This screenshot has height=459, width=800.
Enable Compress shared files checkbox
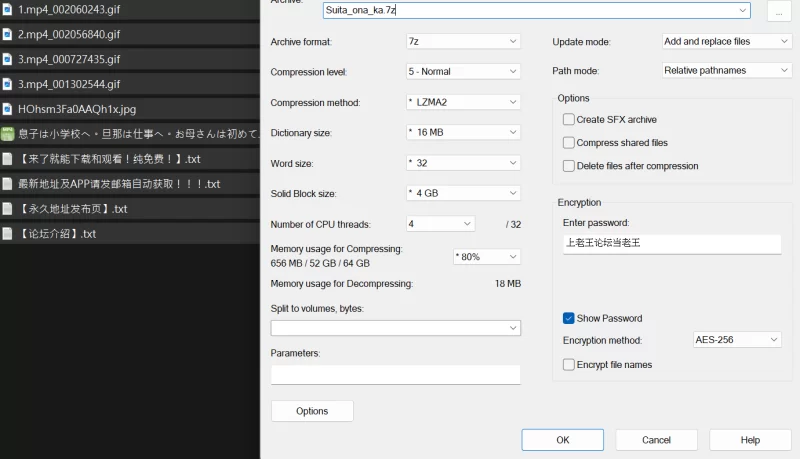pyautogui.click(x=568, y=143)
